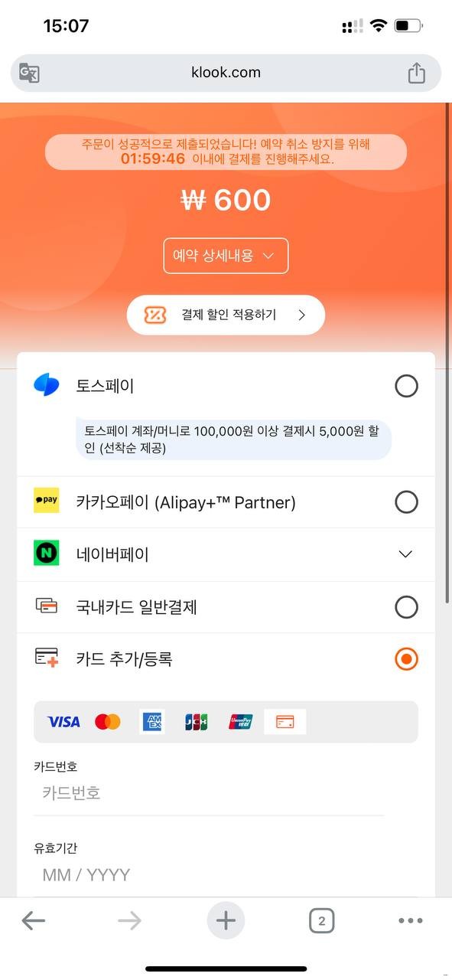Expand 네이버페이 chevron
The image size is (452, 980).
coord(406,554)
